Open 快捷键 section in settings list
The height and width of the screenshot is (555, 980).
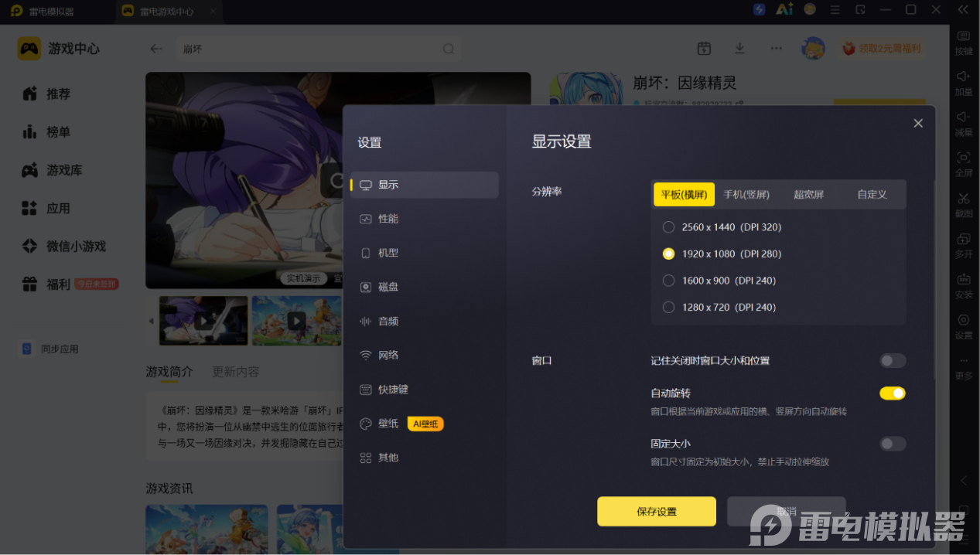click(424, 390)
